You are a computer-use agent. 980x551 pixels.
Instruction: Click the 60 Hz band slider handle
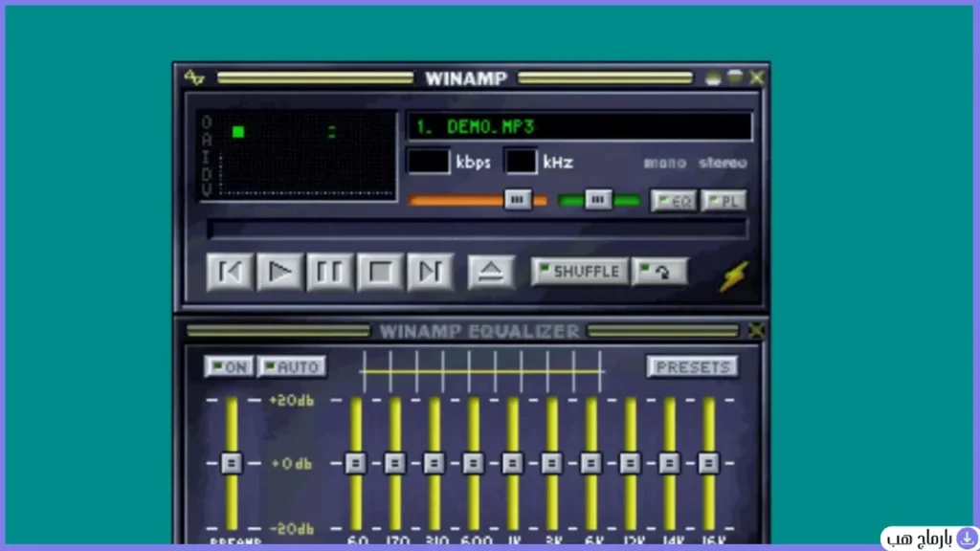pyautogui.click(x=356, y=463)
